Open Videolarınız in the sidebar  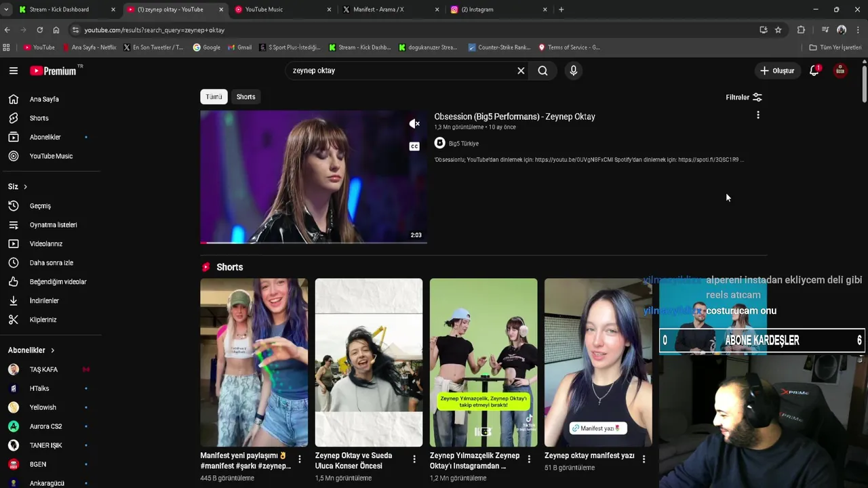tap(46, 243)
